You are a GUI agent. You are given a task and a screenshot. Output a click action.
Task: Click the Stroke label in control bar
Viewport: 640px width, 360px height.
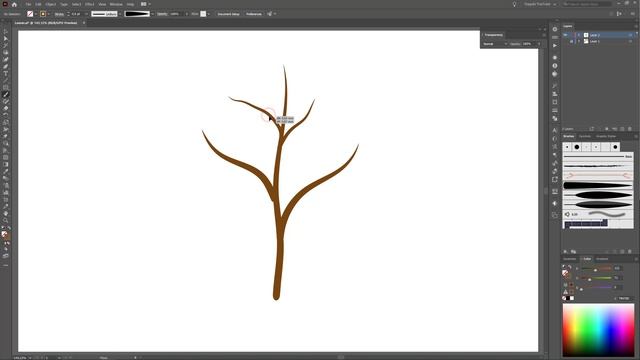59,14
